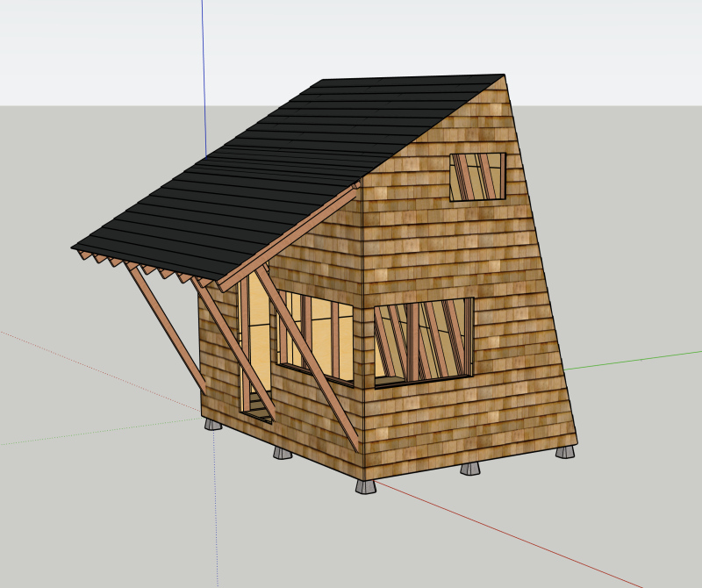The width and height of the screenshot is (702, 588).
Task: Click the blue vertical axis line
Action: click(x=204, y=78)
